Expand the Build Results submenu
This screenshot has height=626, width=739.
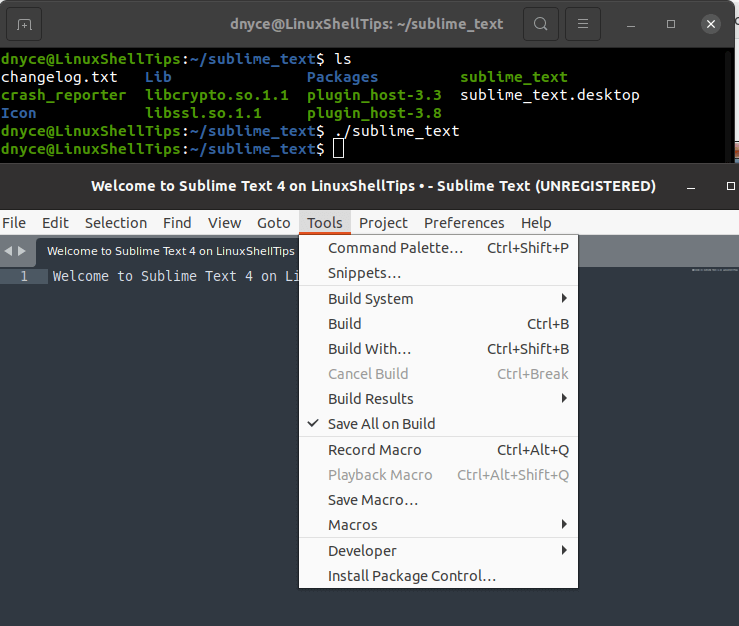coord(438,399)
